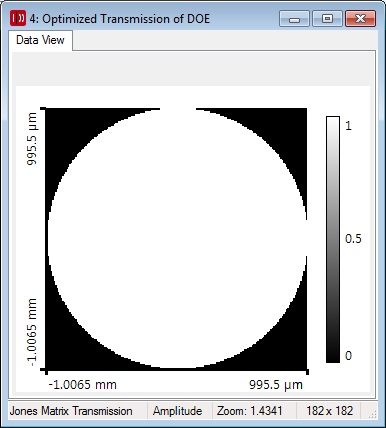Click the red VirtualLab icon in title bar
This screenshot has width=386, height=428.
[17, 18]
